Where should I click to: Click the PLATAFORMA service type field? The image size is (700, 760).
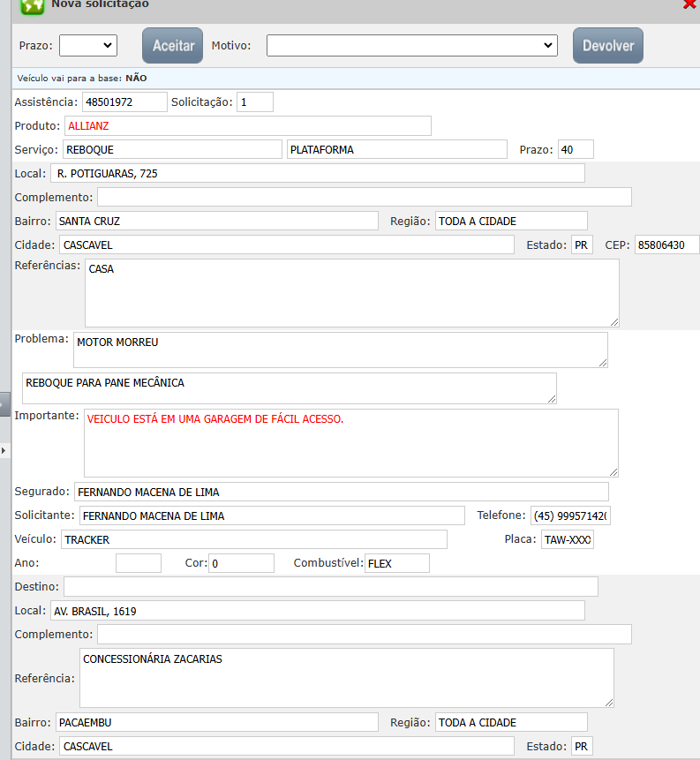(x=396, y=150)
